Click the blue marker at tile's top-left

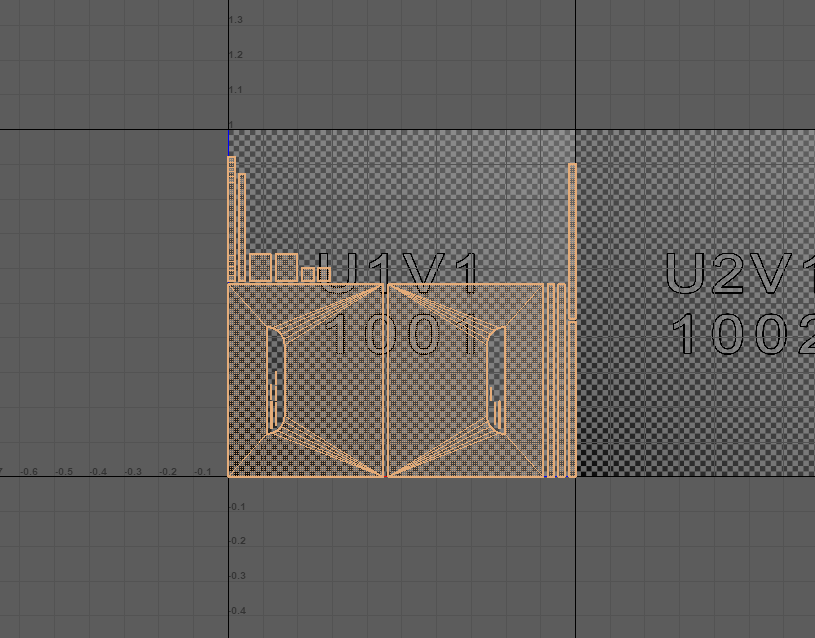click(229, 140)
